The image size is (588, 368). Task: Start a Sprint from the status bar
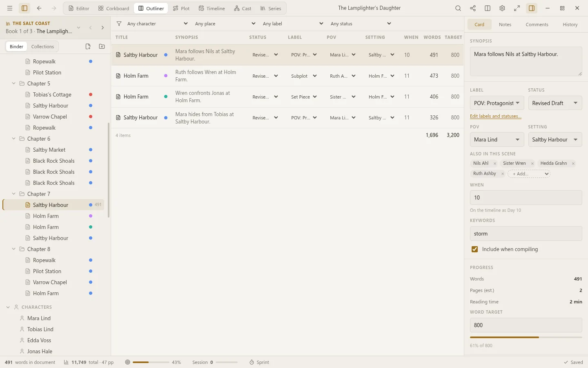(x=259, y=362)
